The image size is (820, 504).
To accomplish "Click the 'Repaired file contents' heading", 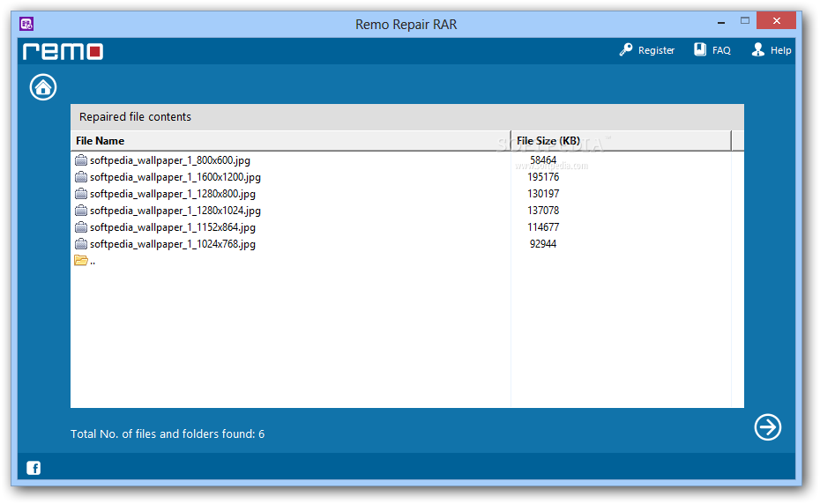I will [x=135, y=116].
